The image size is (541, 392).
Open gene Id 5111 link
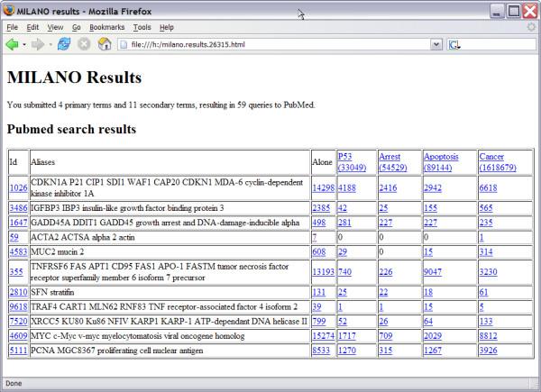19,351
